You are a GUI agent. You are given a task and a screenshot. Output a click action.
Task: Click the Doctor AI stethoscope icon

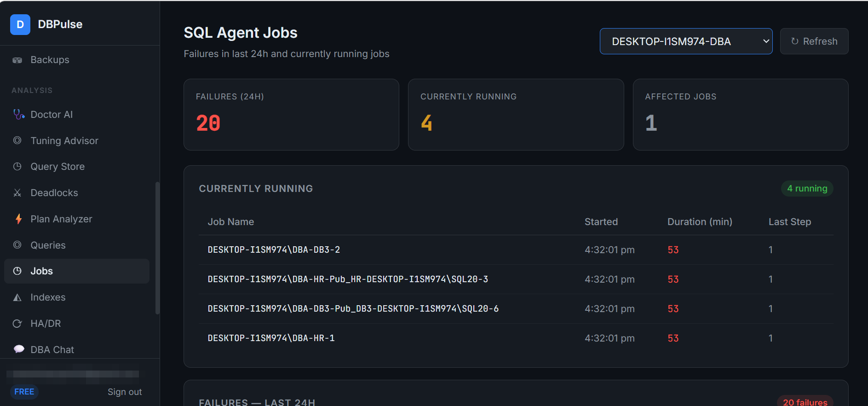coord(19,114)
